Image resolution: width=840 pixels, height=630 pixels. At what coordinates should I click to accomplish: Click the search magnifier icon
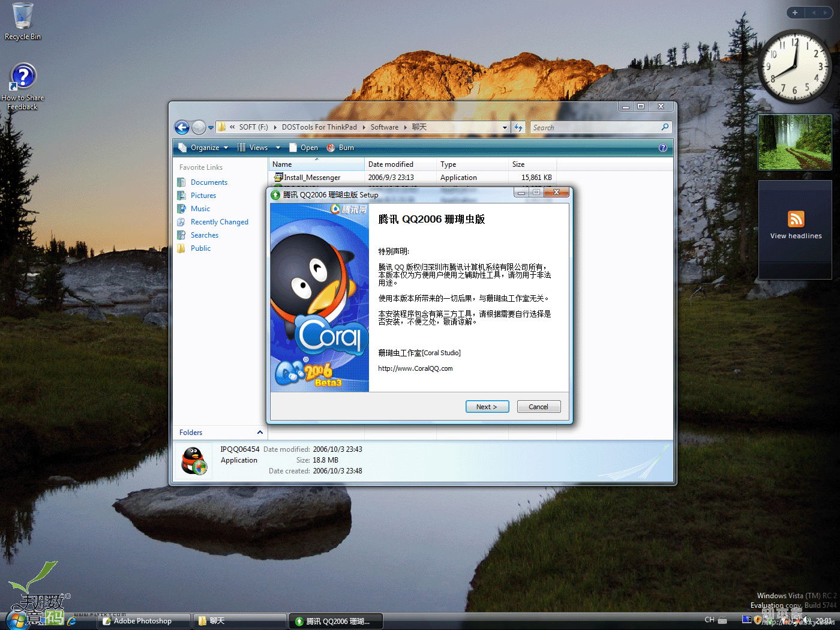coord(665,127)
